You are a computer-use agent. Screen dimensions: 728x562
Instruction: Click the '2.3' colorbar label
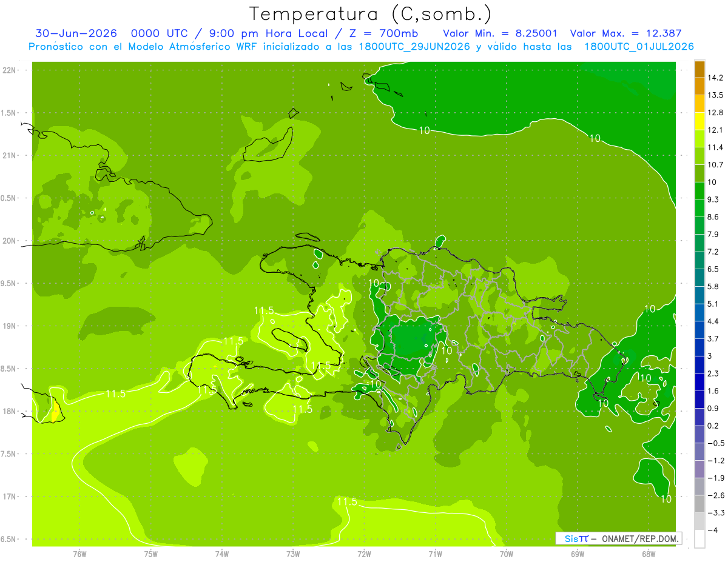(x=713, y=373)
